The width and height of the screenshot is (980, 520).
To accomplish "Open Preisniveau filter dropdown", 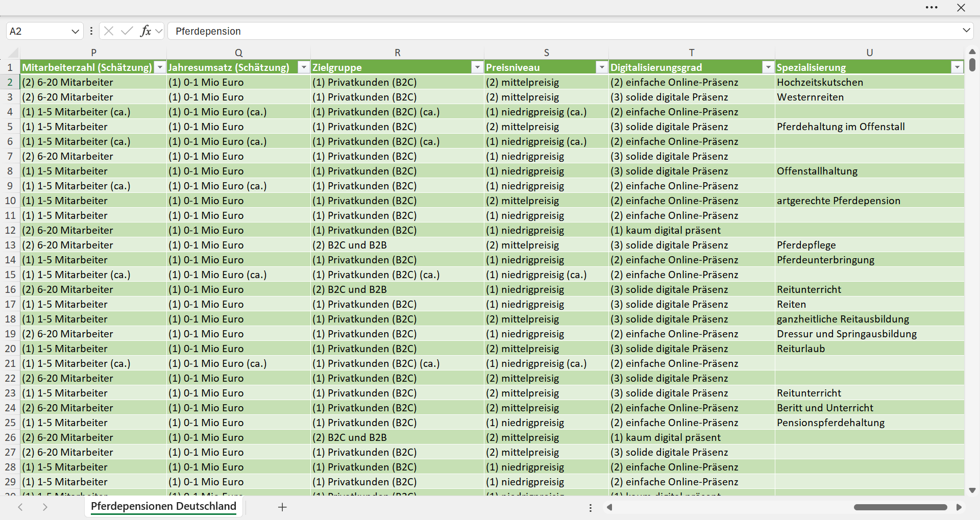I will click(602, 67).
